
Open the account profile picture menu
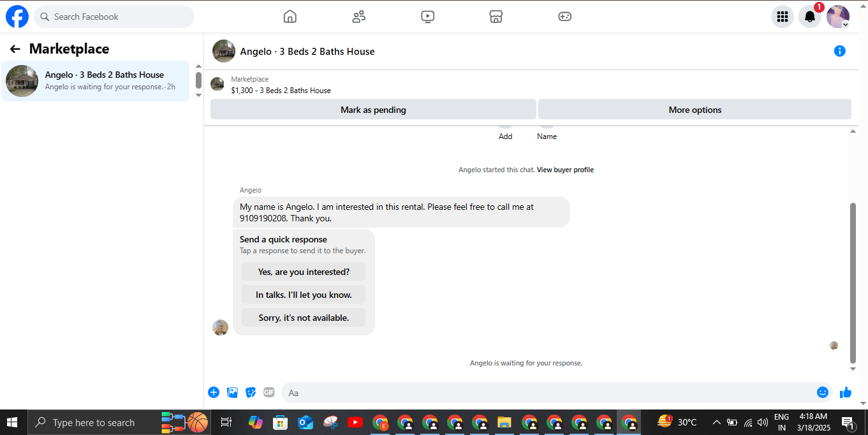pyautogui.click(x=838, y=17)
